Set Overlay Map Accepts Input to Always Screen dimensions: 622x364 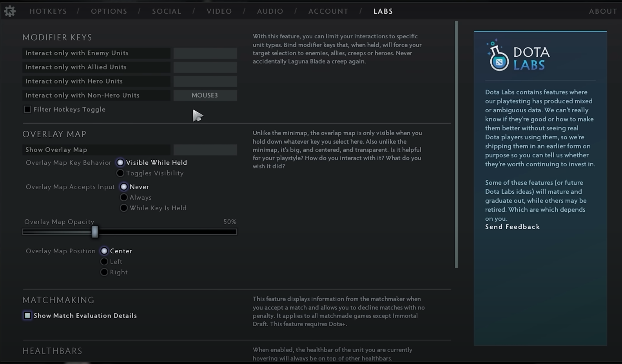[x=124, y=197]
